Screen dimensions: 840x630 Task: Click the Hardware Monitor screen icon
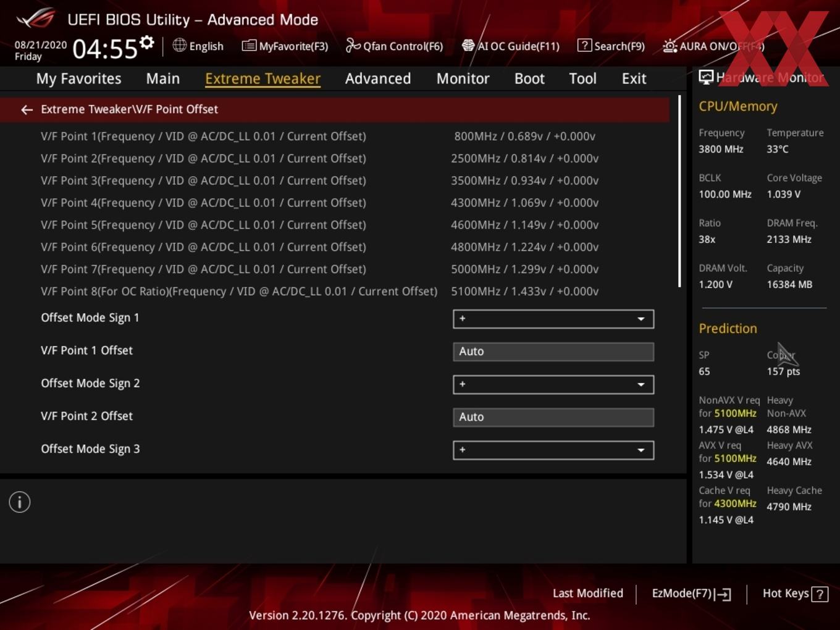pyautogui.click(x=706, y=77)
